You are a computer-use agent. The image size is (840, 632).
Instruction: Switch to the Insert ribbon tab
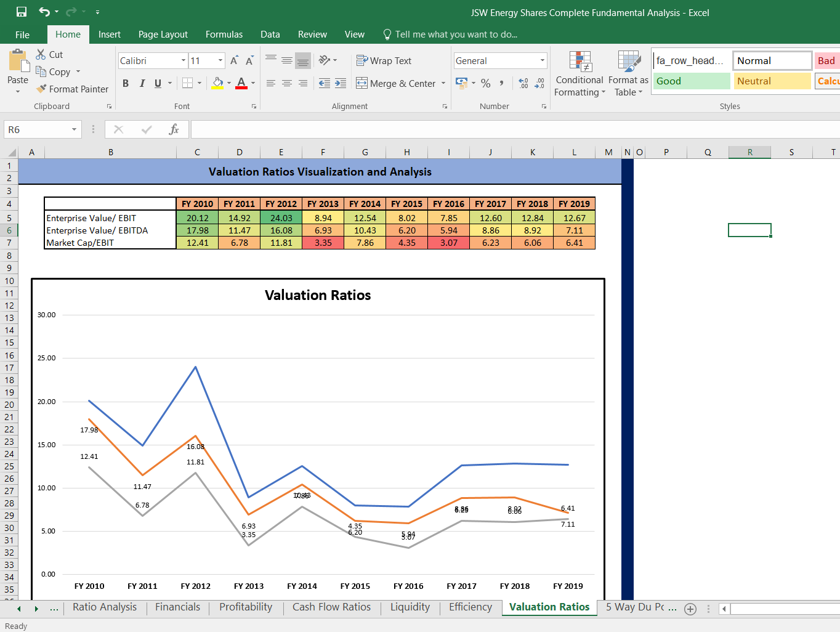pos(110,34)
